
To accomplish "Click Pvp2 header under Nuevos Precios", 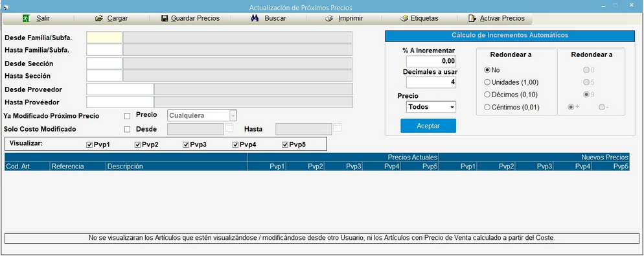I will 496,166.
